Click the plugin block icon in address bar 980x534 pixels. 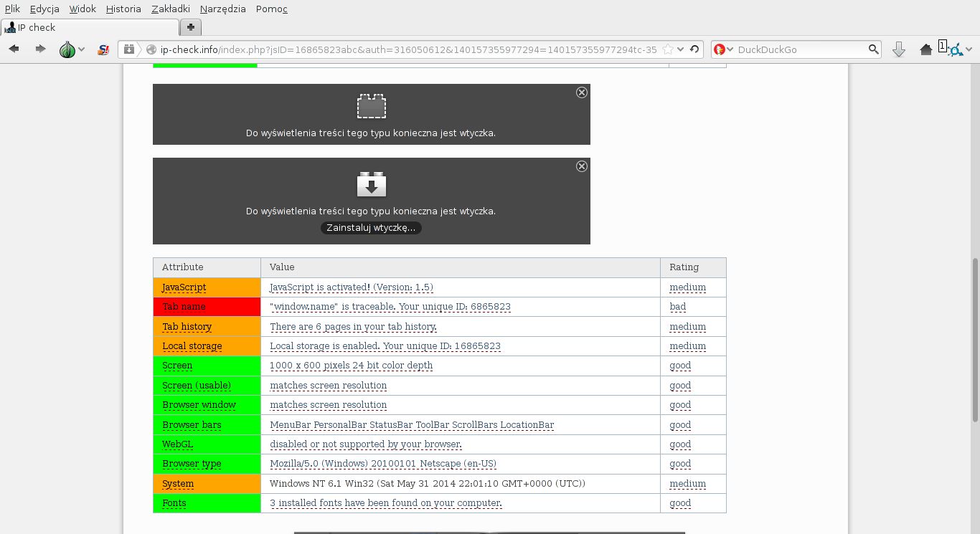tap(128, 49)
